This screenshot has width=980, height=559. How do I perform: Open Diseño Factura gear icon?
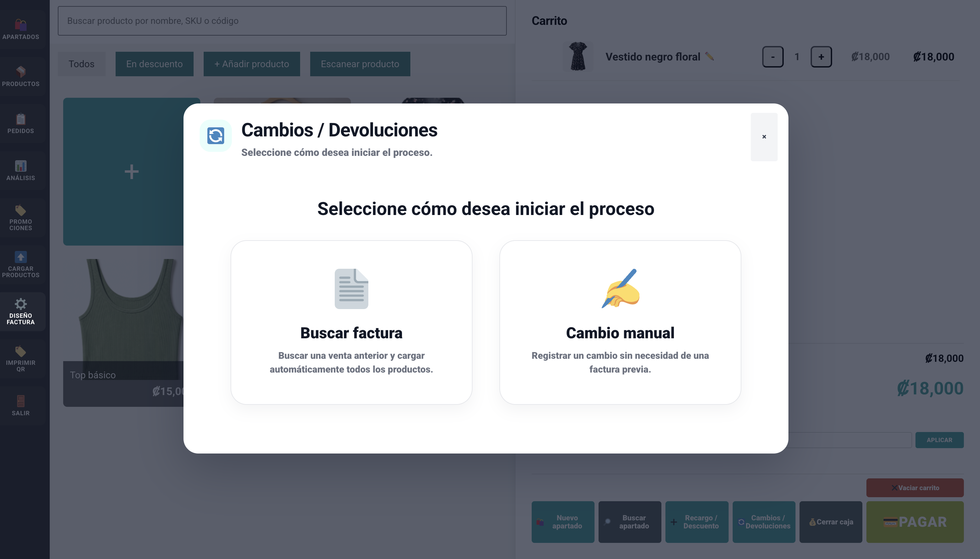coord(21,304)
